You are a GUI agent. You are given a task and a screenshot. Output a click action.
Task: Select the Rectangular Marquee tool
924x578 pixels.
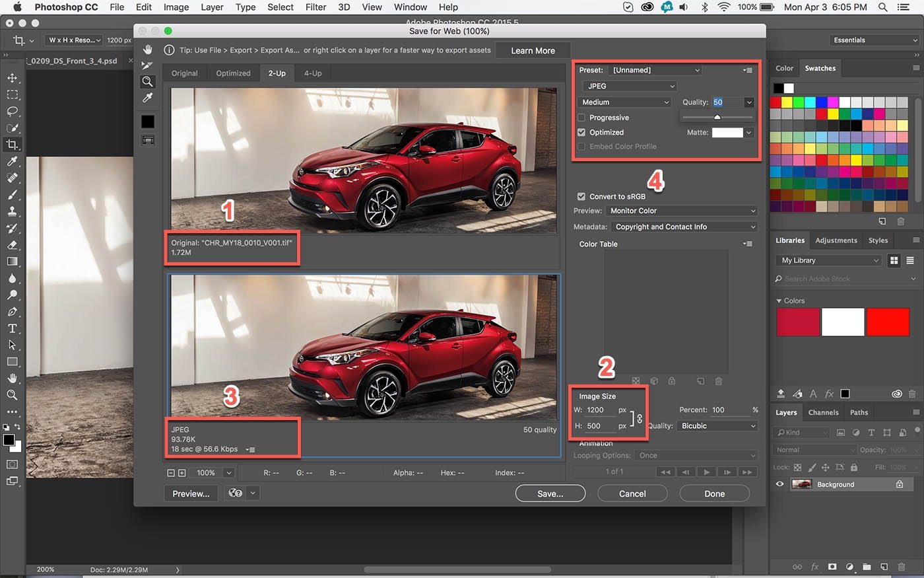point(12,94)
